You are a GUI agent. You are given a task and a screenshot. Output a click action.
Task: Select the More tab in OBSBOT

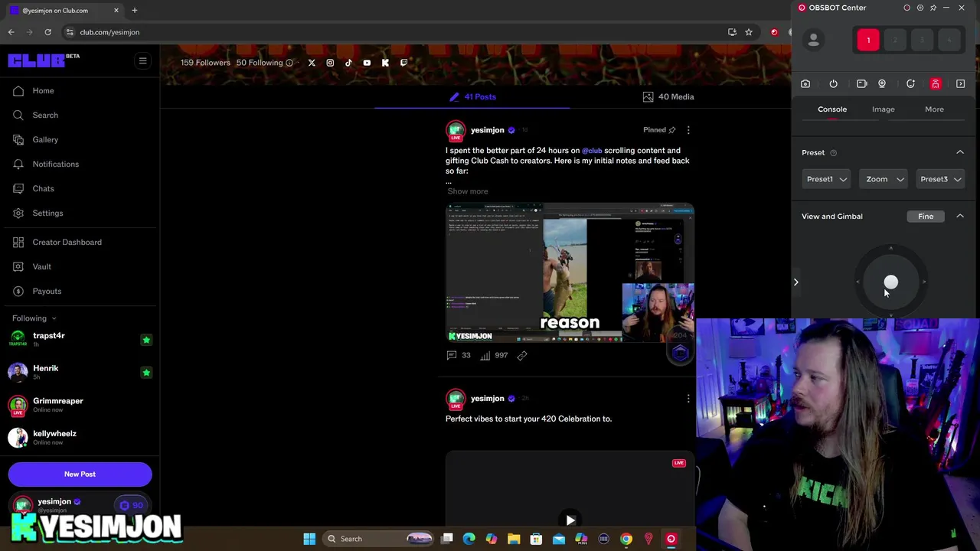click(934, 109)
